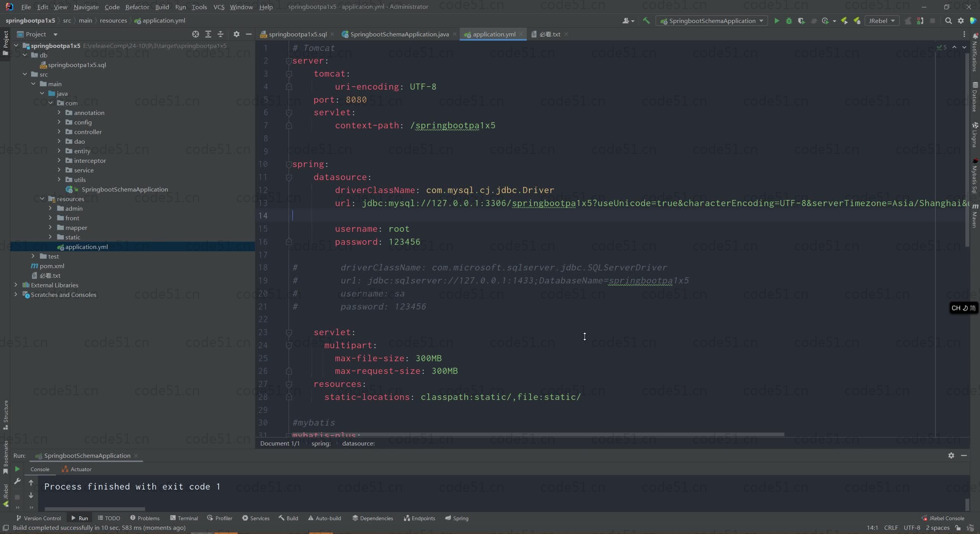Expand the controller package folder
This screenshot has width=980, height=534.
click(59, 132)
